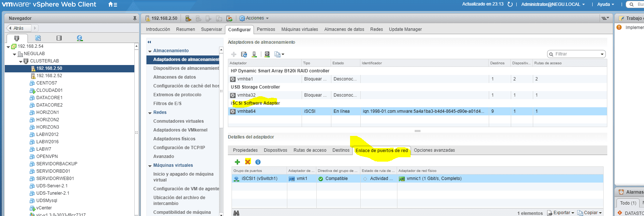Click the blue info icon for port binding

coord(258,162)
